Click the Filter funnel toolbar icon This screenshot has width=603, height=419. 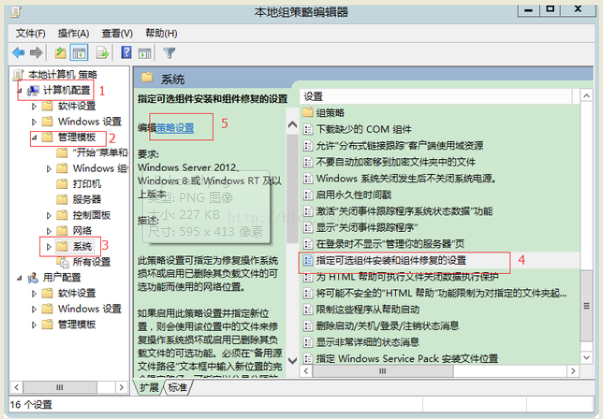pyautogui.click(x=169, y=52)
